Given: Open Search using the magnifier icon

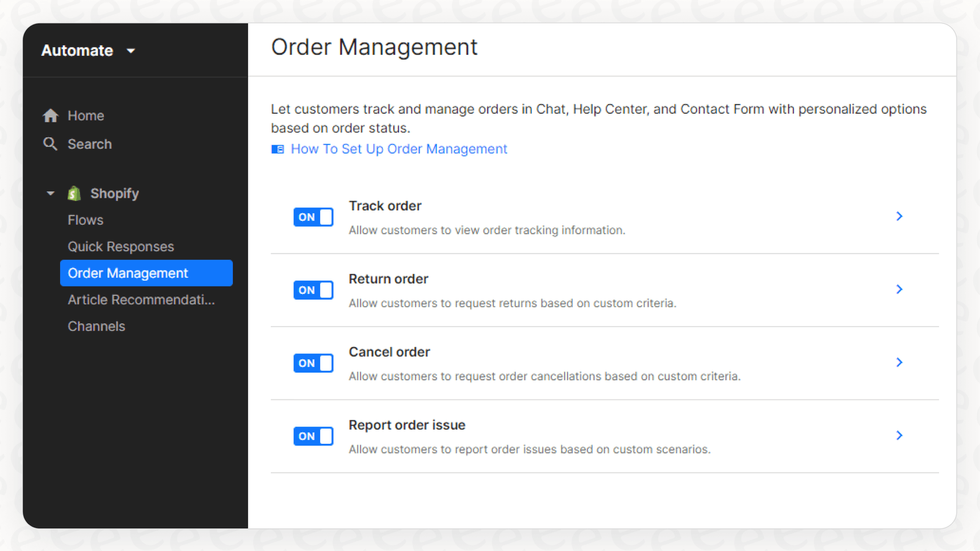Looking at the screenshot, I should tap(51, 144).
